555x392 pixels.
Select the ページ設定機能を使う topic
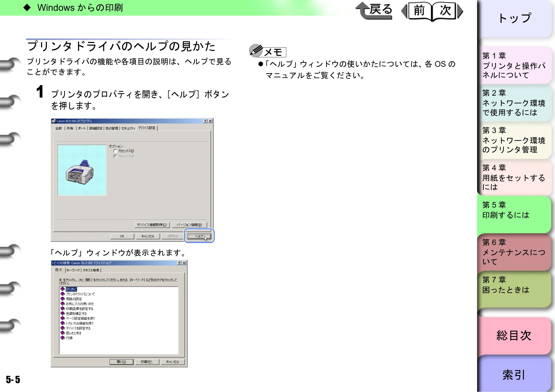click(80, 319)
